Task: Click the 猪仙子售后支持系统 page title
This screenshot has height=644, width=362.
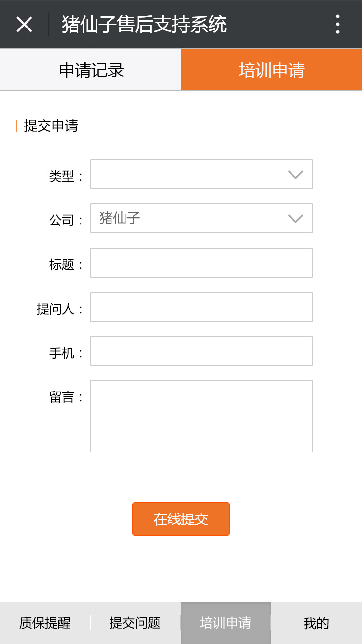Action: point(144,24)
